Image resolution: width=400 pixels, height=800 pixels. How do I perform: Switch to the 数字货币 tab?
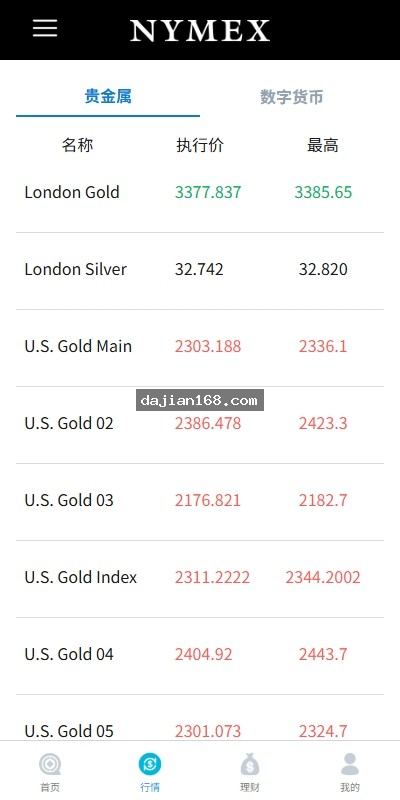(292, 96)
